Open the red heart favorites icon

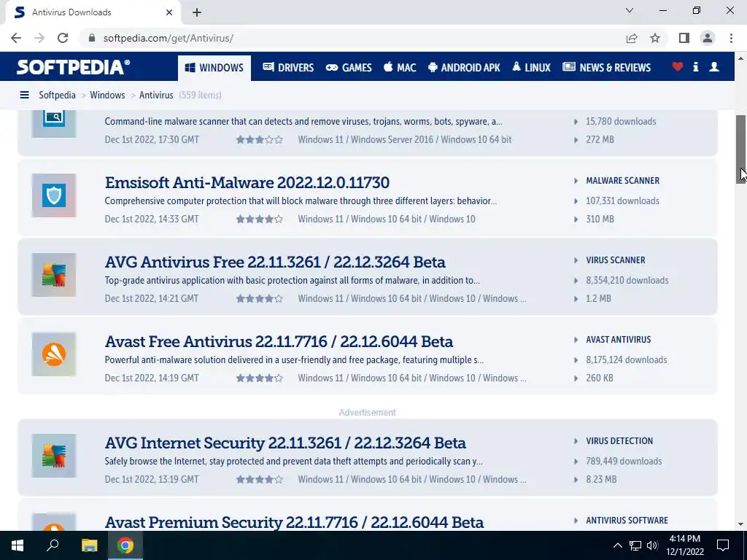678,66
